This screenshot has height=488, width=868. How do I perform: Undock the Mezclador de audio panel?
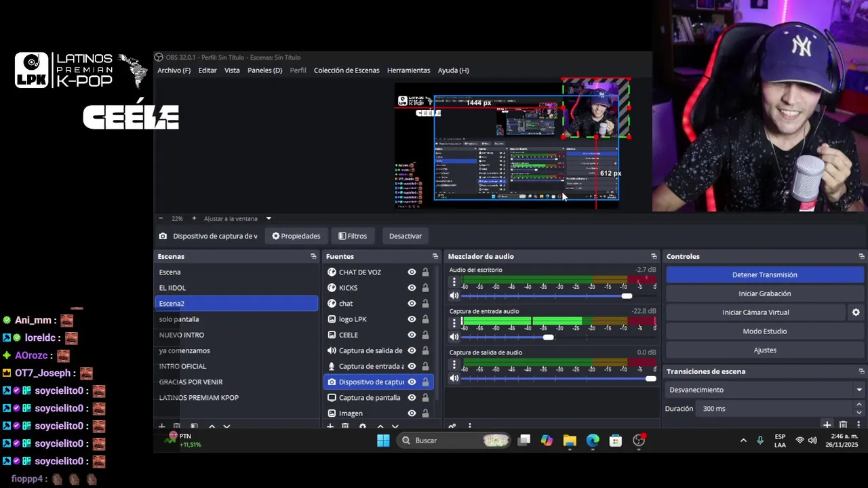tap(654, 256)
